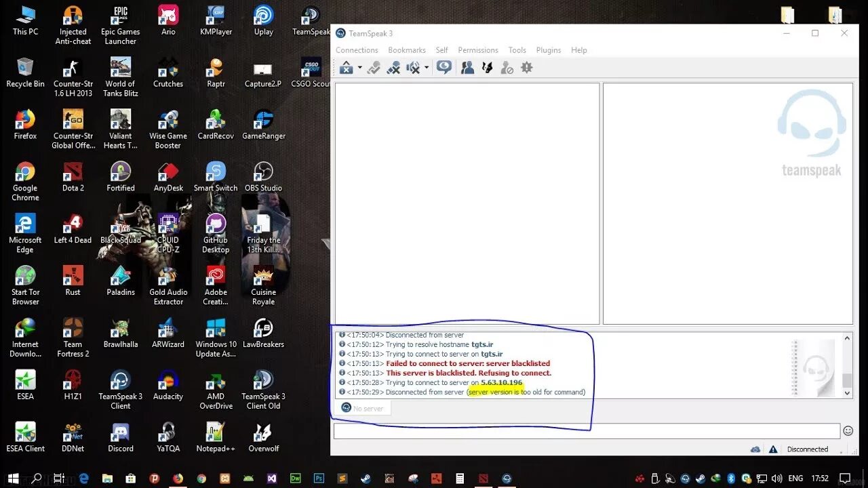Click the log scrollbar down arrow
868x488 pixels.
(847, 393)
